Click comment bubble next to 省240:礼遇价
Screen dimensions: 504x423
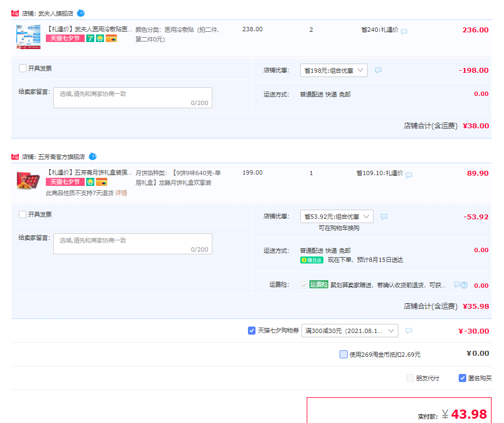(x=404, y=31)
